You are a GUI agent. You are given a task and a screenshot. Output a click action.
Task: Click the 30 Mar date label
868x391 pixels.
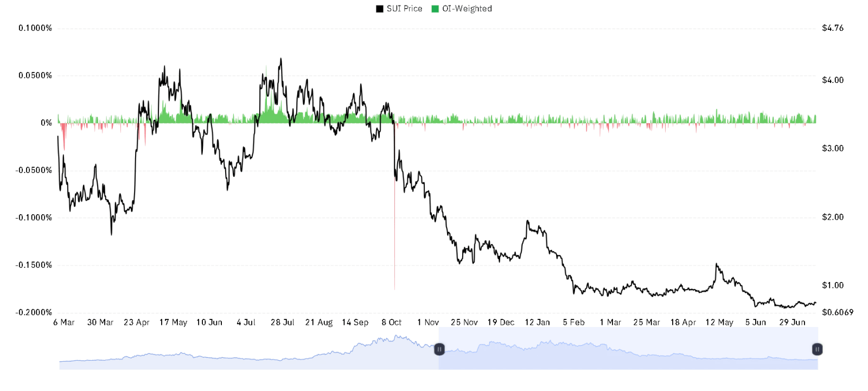click(x=100, y=322)
